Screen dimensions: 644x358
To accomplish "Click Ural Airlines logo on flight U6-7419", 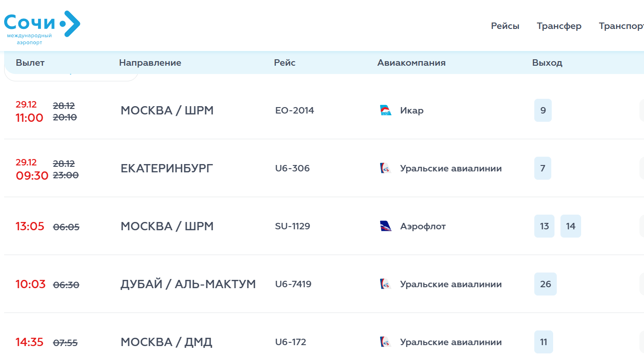I will (x=386, y=284).
